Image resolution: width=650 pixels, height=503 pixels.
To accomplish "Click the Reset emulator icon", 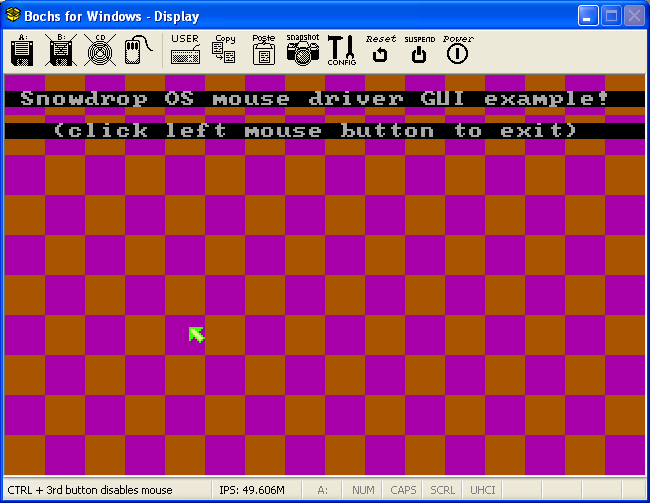I will pyautogui.click(x=381, y=49).
